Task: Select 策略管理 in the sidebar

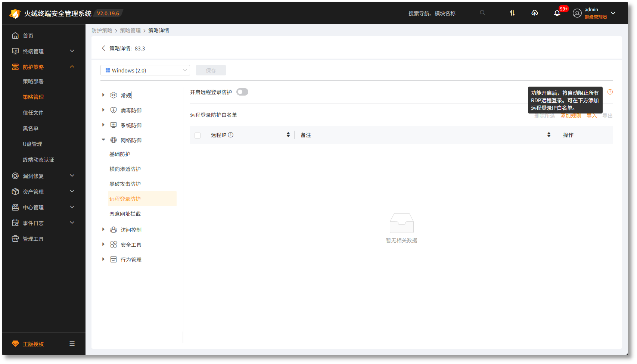Action: point(33,97)
